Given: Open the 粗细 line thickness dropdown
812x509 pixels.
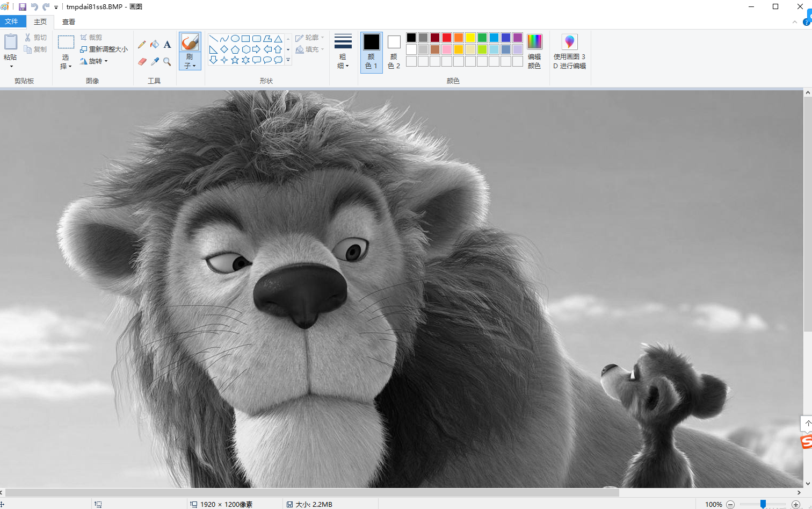Looking at the screenshot, I should [343, 52].
